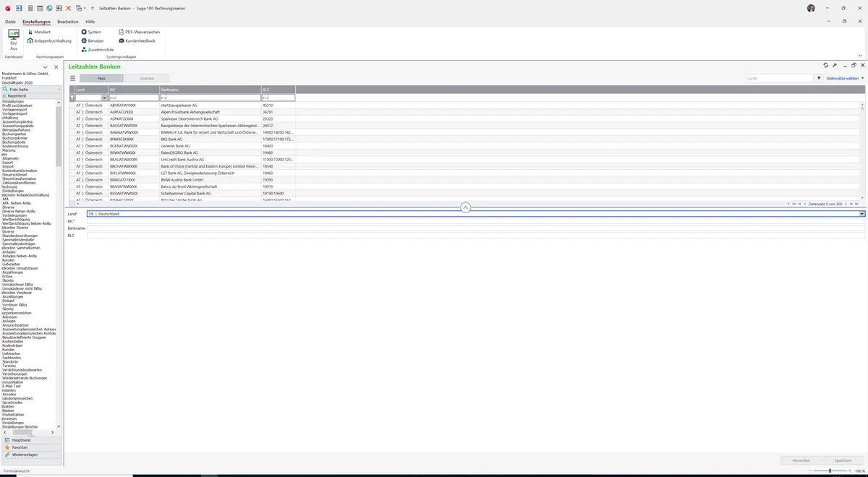Collapse the table area with the round chevron
The height and width of the screenshot is (477, 868).
466,207
